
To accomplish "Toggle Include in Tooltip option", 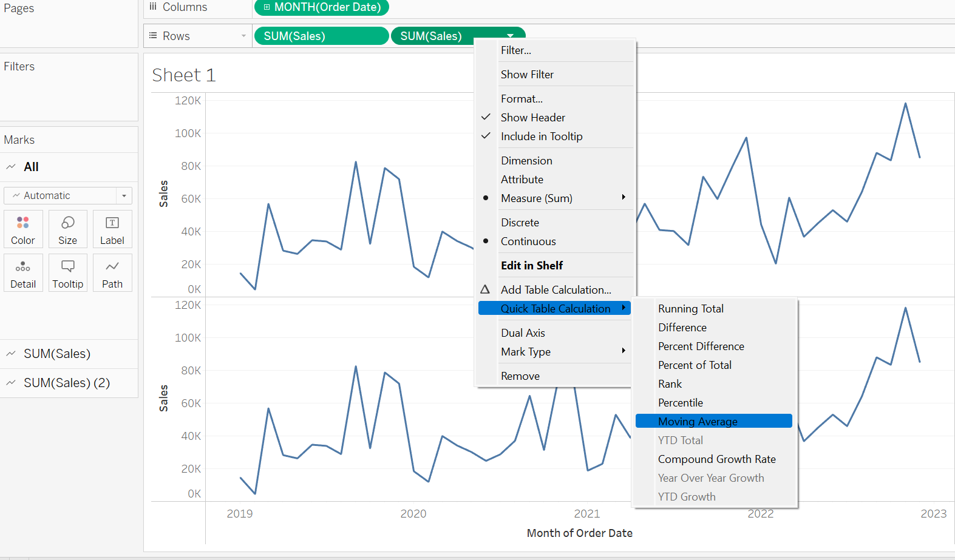I will coord(541,137).
